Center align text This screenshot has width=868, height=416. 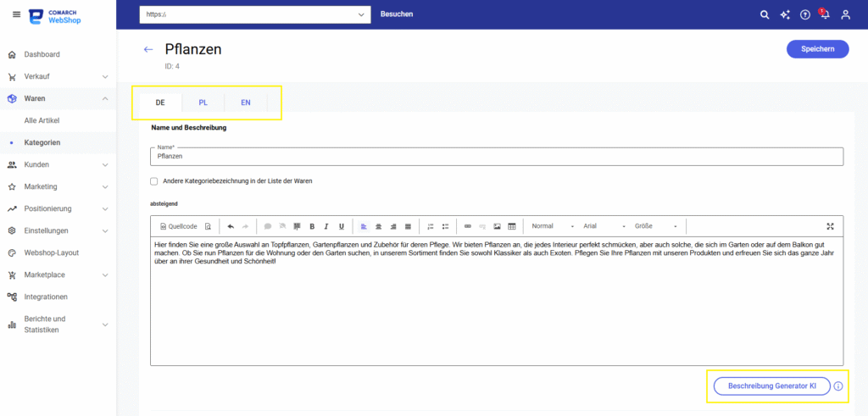[379, 226]
